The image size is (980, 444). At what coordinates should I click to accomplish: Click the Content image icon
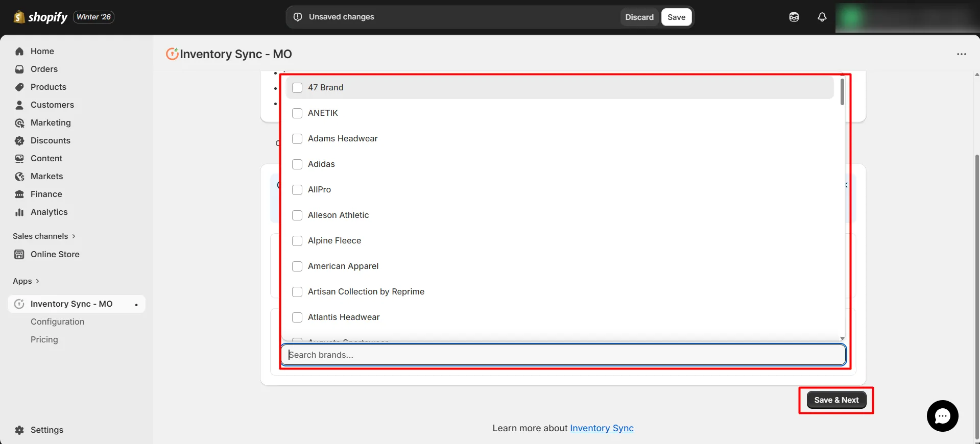19,158
